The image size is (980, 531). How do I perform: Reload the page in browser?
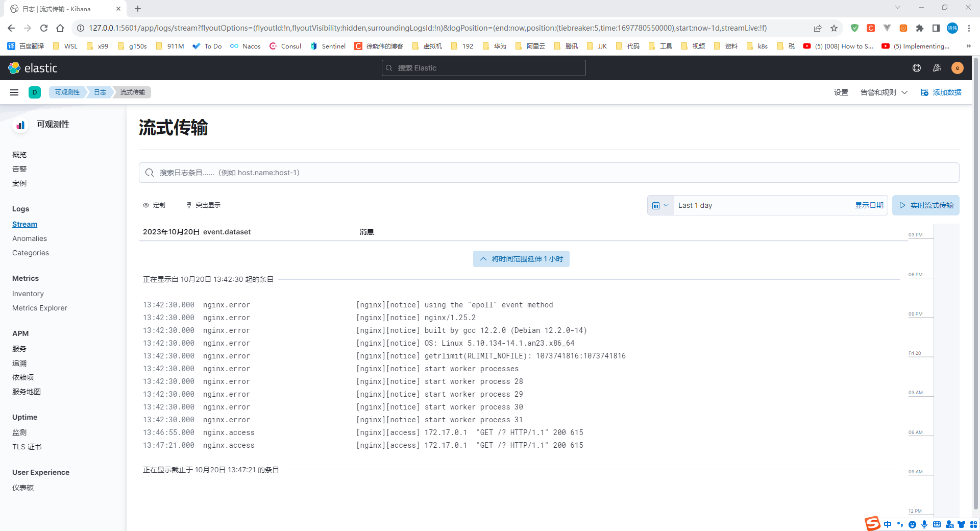click(44, 28)
